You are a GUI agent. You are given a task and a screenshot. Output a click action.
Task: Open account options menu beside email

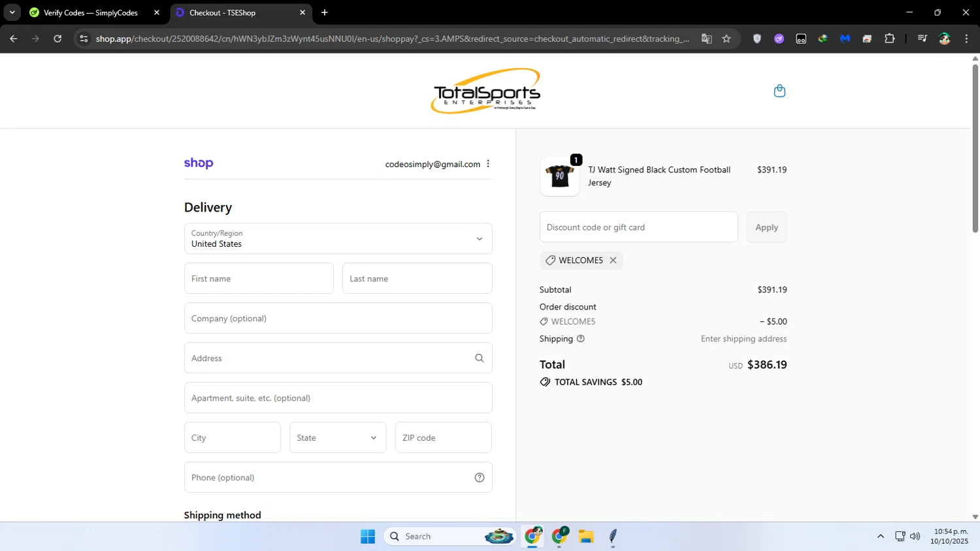[488, 164]
